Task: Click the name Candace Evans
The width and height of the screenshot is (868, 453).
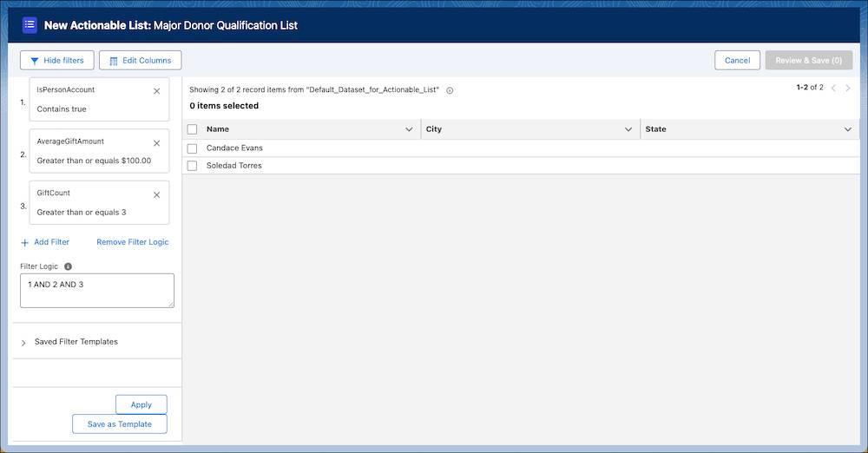Action: pyautogui.click(x=234, y=148)
